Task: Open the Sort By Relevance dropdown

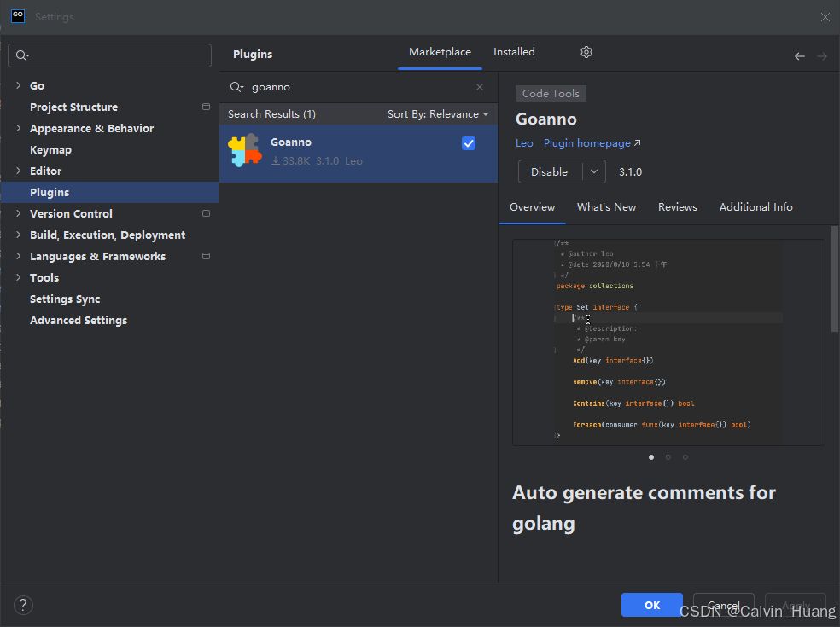Action: [438, 114]
